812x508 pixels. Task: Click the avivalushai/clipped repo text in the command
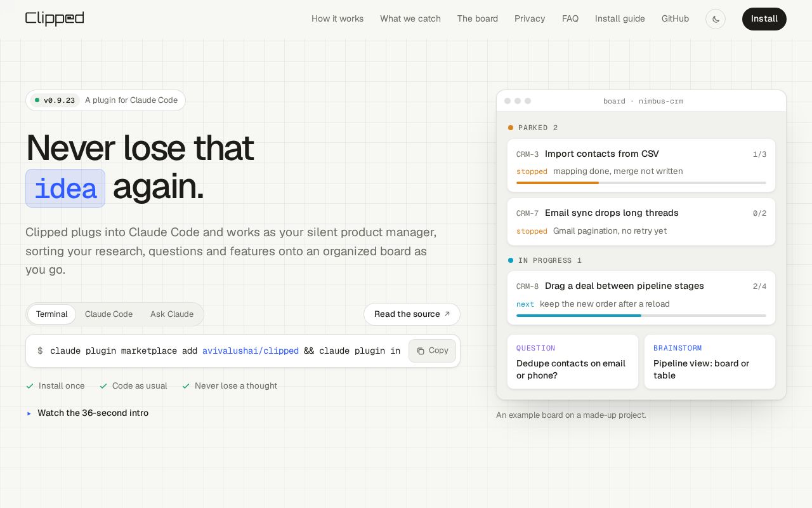[x=251, y=351]
